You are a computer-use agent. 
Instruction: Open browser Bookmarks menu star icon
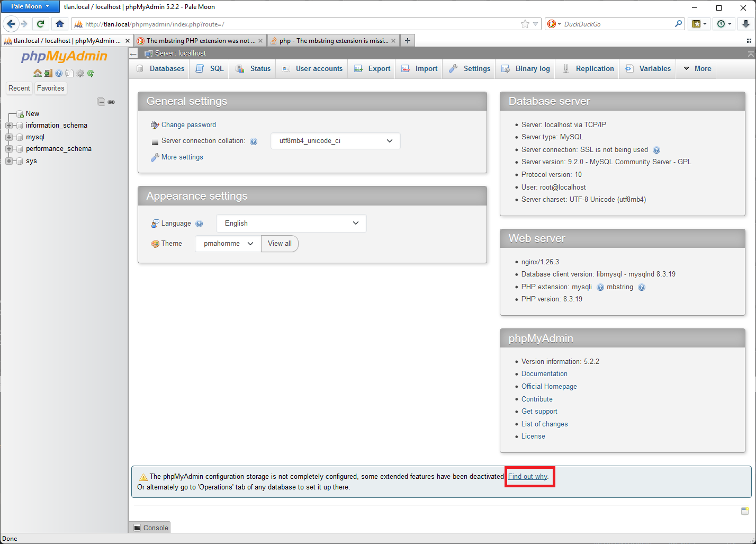click(699, 24)
